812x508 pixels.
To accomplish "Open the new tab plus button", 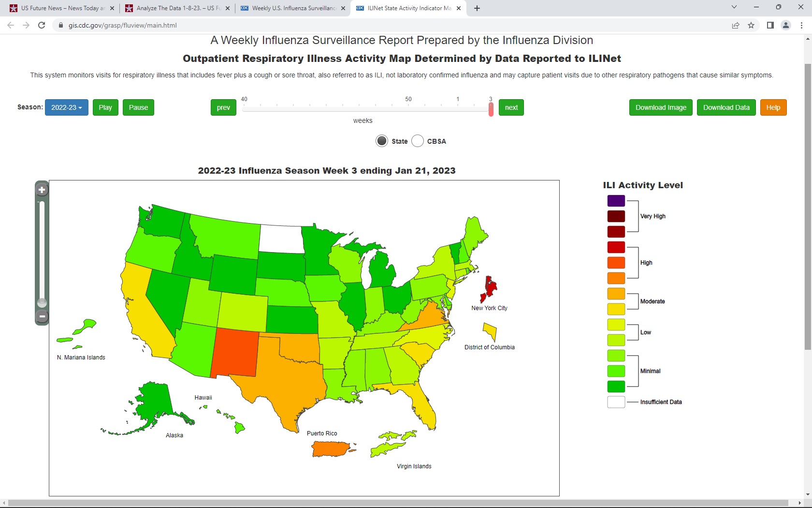I will coord(477,8).
